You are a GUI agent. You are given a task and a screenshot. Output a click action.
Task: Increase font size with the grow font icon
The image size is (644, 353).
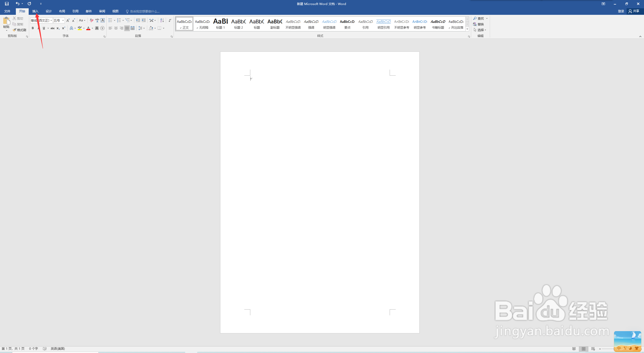click(x=68, y=20)
